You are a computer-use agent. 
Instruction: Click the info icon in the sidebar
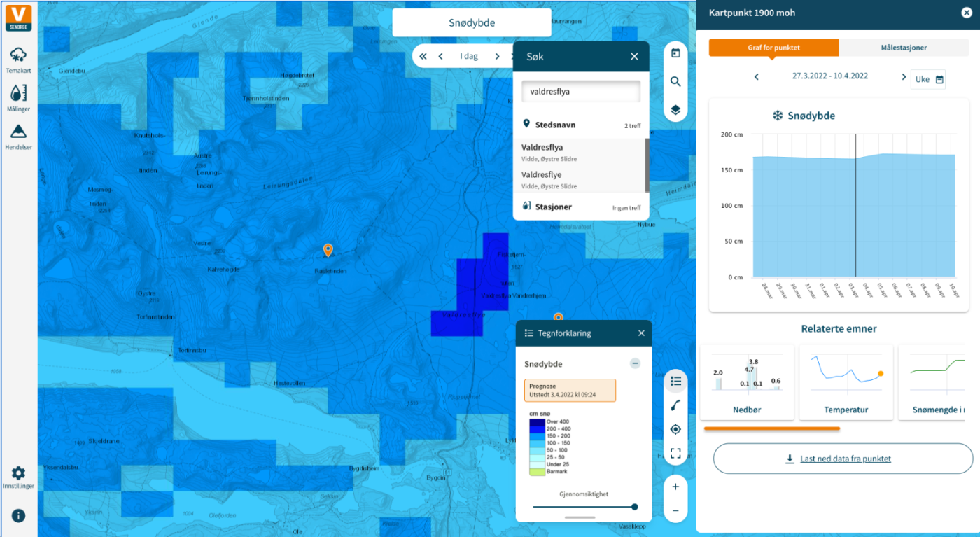tap(18, 515)
